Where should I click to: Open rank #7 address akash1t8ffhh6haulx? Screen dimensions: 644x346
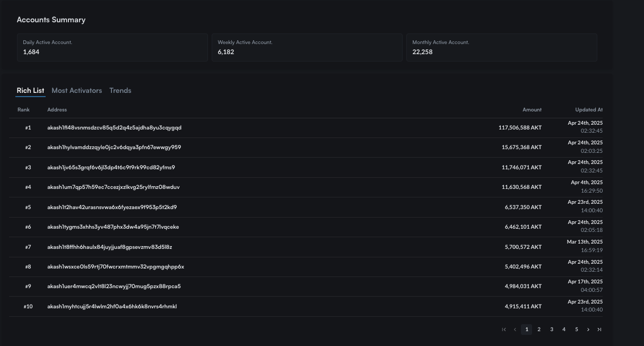click(109, 247)
